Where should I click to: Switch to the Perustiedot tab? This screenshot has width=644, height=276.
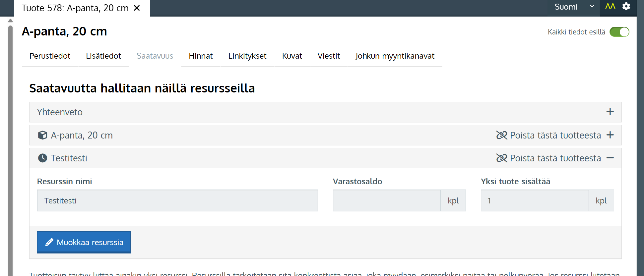tap(50, 56)
